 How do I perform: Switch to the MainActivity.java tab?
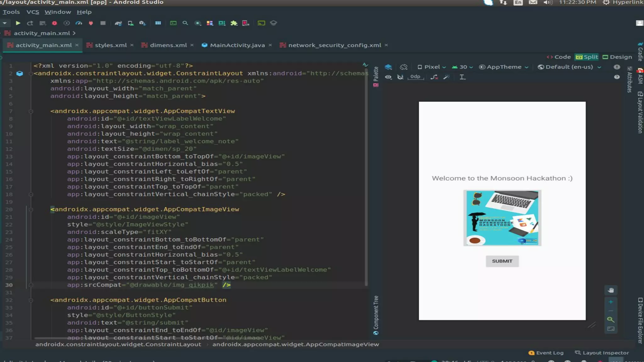coord(237,45)
